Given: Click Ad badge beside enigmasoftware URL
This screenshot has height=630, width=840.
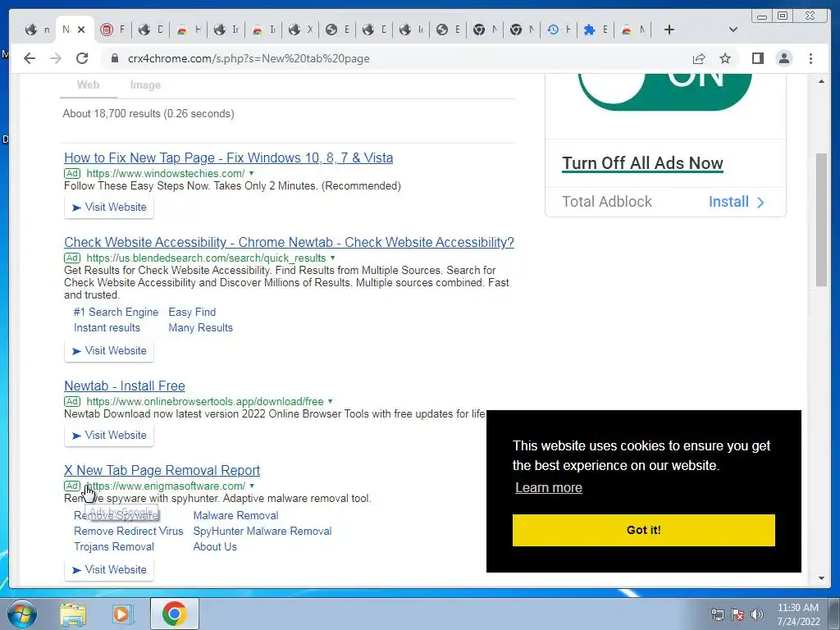Looking at the screenshot, I should coord(72,486).
